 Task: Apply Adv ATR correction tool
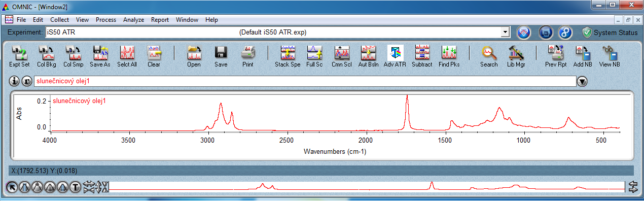395,56
